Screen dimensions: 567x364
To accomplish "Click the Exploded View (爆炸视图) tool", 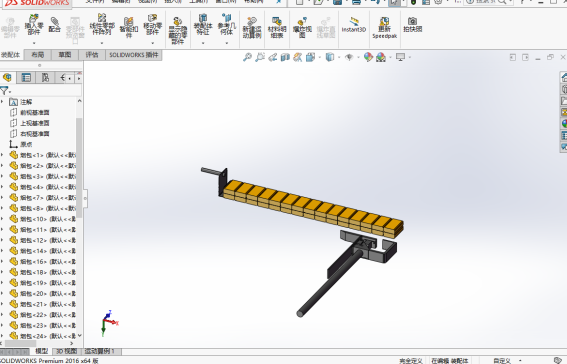I will click(x=302, y=27).
